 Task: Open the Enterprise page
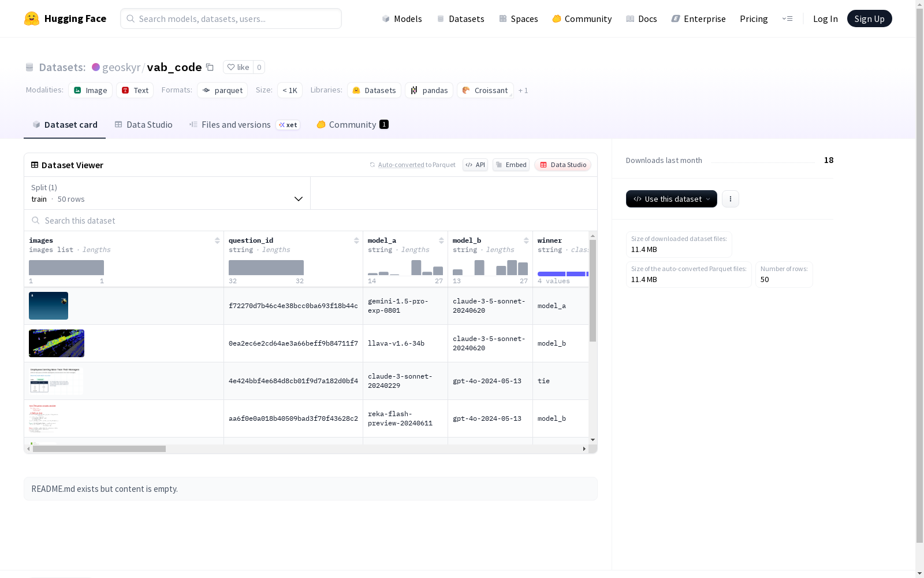pyautogui.click(x=698, y=18)
